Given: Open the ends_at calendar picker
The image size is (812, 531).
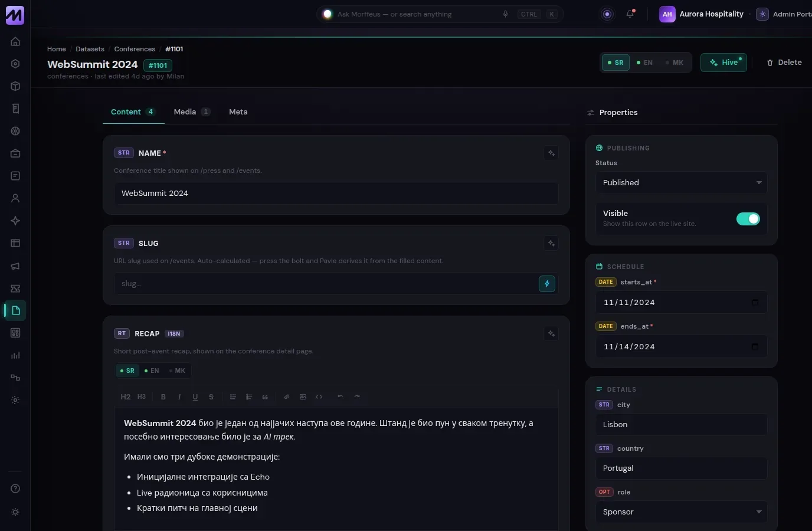Looking at the screenshot, I should point(755,347).
